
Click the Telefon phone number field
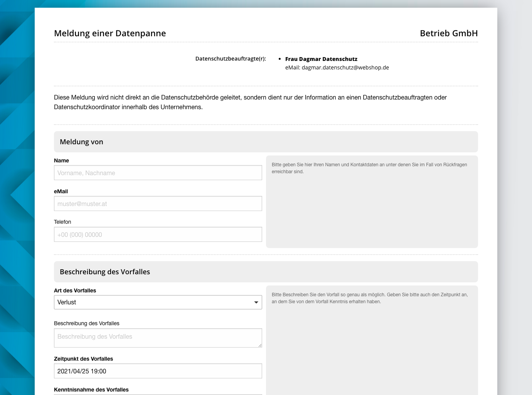(x=158, y=234)
